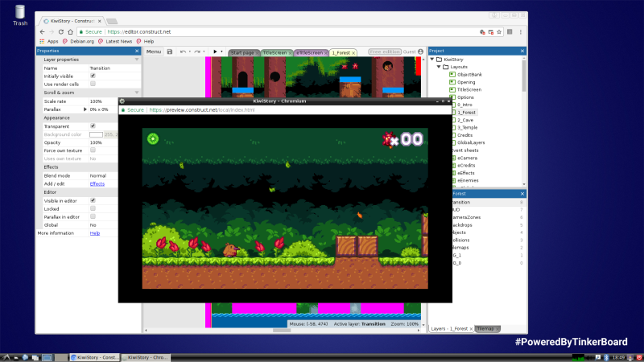Preview the project with the play icon

click(215, 51)
